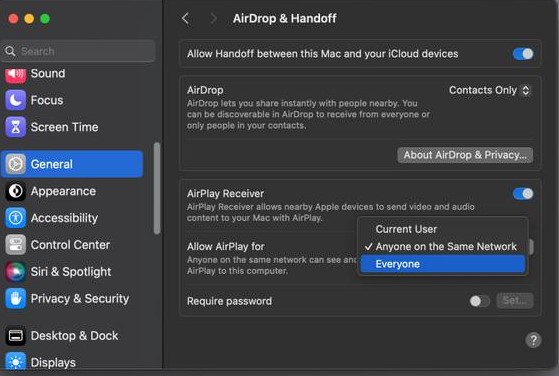Click the Screen Time hourglass icon

(15, 127)
